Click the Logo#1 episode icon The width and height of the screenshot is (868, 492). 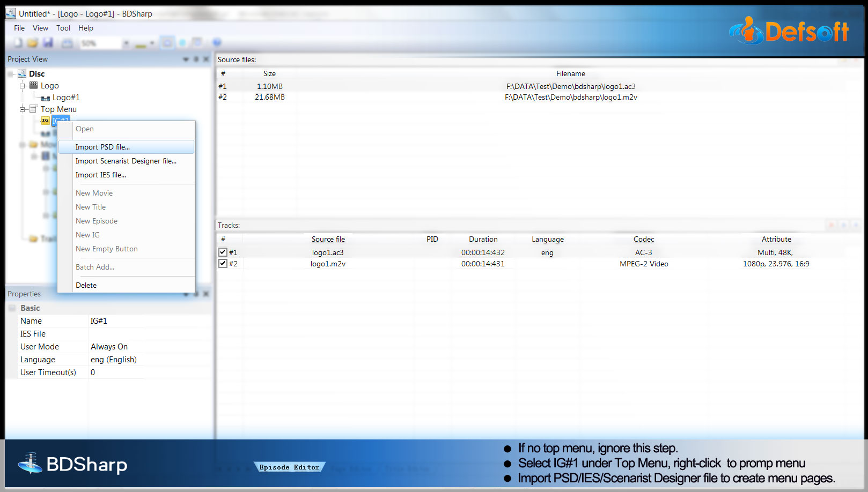click(46, 98)
